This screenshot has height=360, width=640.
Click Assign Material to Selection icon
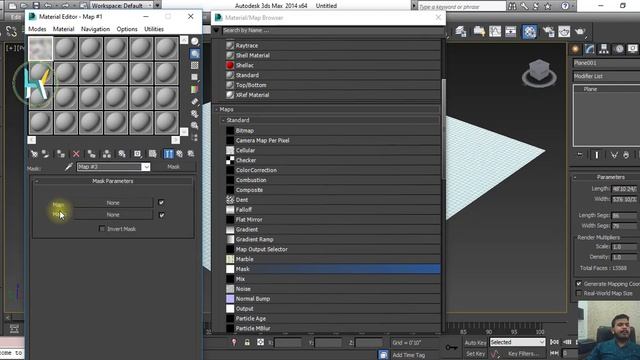[61, 154]
